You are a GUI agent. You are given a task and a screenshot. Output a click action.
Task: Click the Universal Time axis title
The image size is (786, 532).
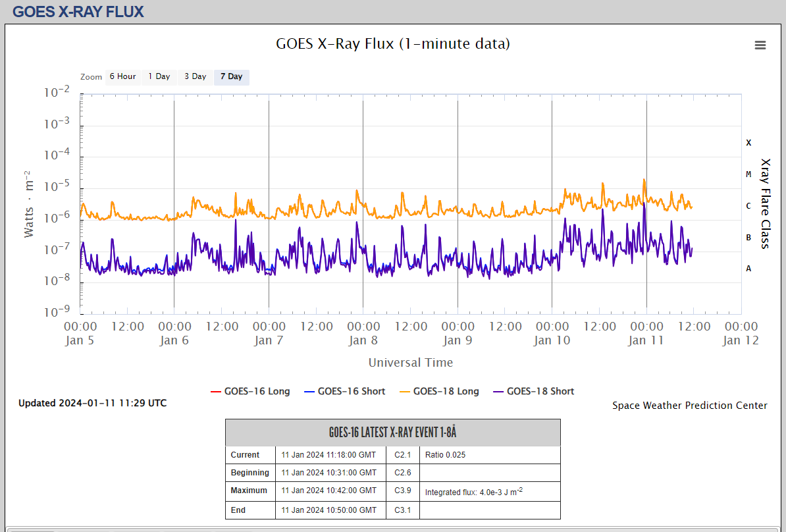[x=410, y=363]
